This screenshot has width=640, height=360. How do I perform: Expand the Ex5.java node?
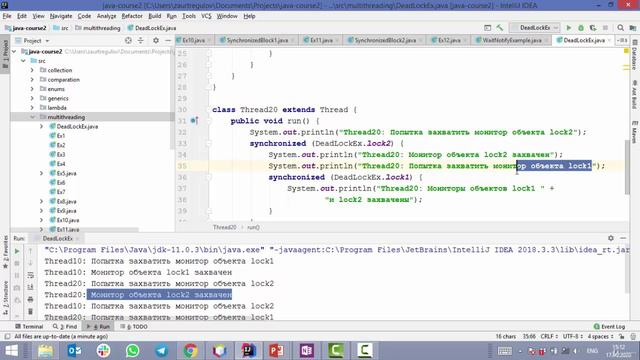(41, 173)
